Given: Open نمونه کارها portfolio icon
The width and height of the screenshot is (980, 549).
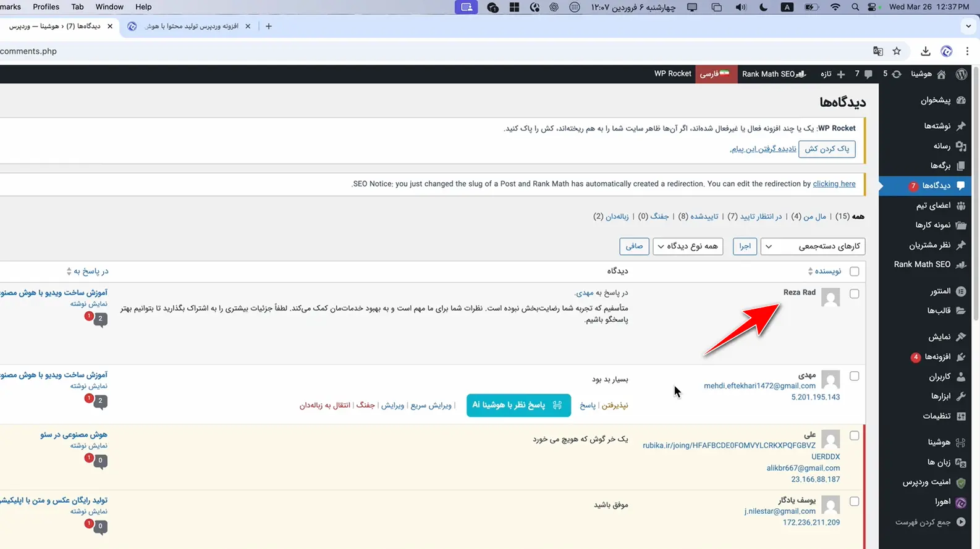Looking at the screenshot, I should coord(961,225).
